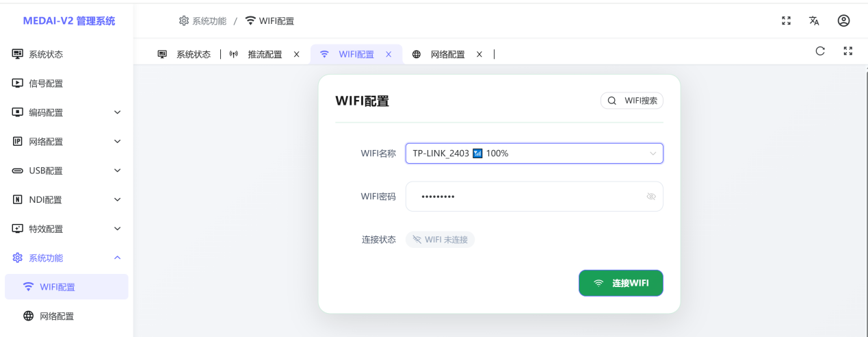Expand the 特效配置 menu chevron
868x337 pixels.
point(117,229)
